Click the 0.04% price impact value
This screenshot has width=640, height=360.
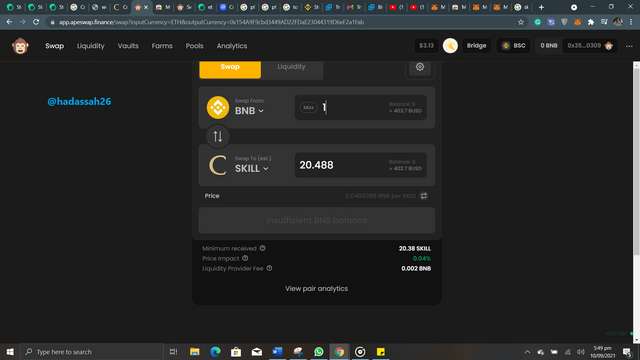pyautogui.click(x=422, y=258)
